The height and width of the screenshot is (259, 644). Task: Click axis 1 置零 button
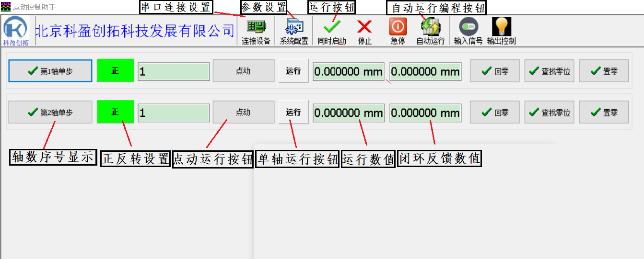click(604, 71)
